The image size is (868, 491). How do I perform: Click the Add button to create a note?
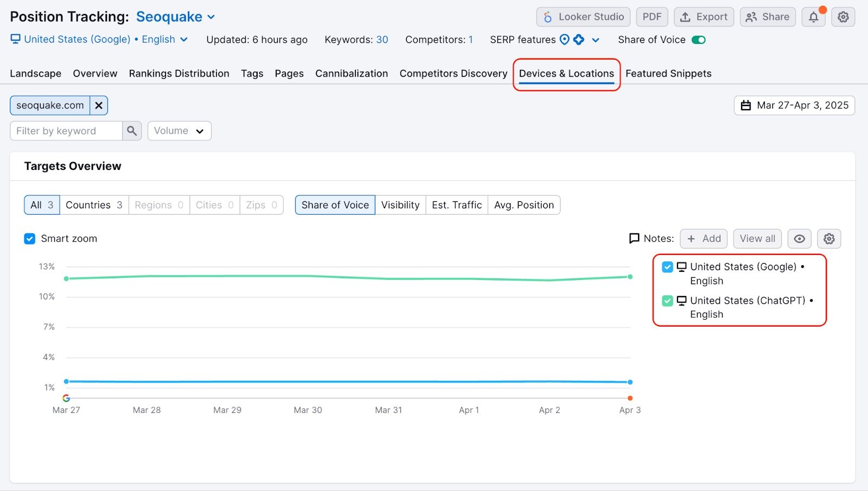coord(703,239)
